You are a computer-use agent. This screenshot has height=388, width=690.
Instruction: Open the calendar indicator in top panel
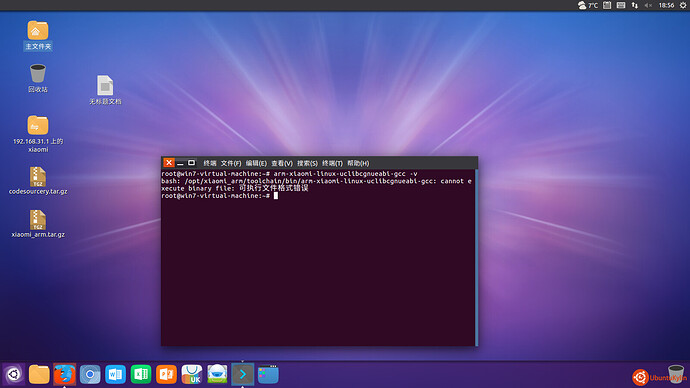click(x=607, y=5)
